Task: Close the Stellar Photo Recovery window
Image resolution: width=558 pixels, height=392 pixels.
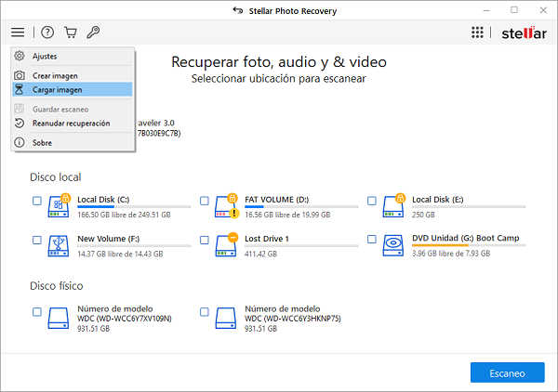Action: click(x=543, y=10)
